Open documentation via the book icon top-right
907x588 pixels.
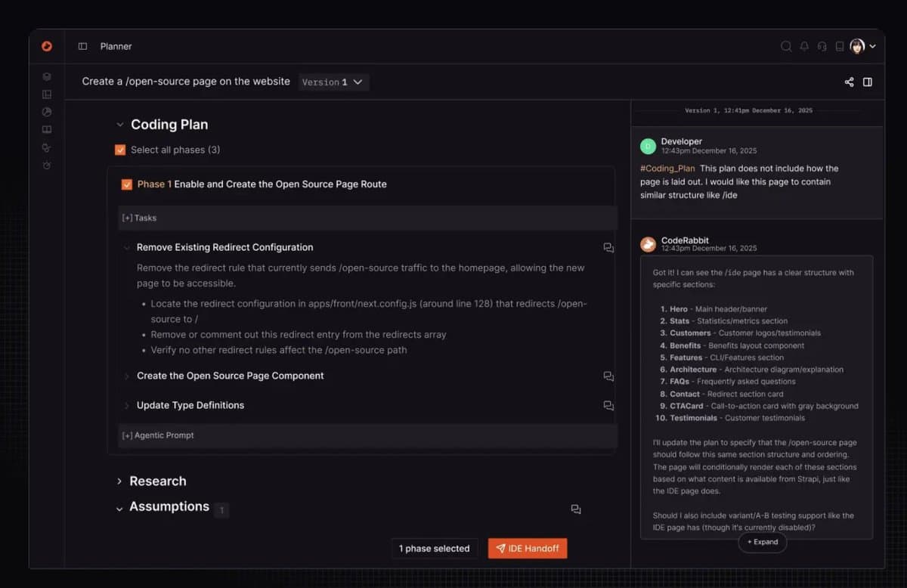(838, 46)
